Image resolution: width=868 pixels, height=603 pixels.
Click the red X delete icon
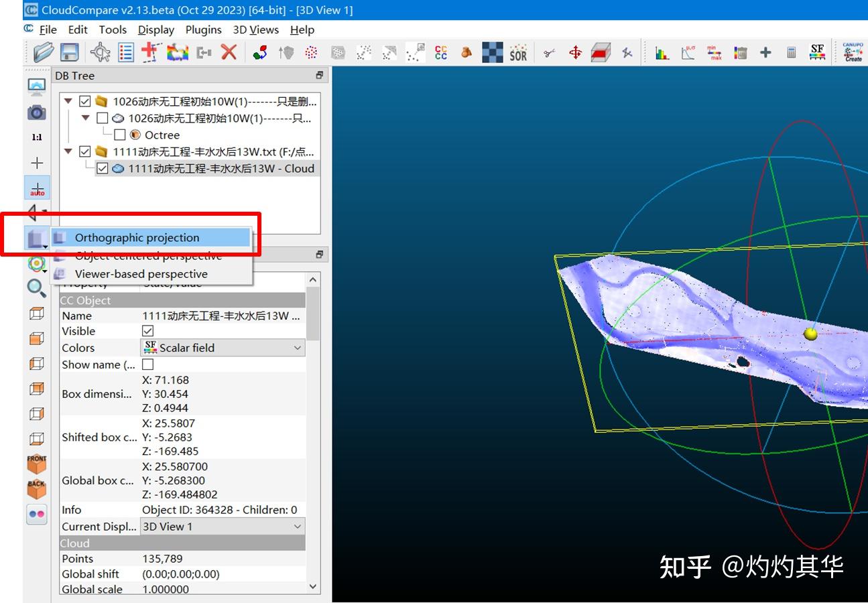[229, 52]
